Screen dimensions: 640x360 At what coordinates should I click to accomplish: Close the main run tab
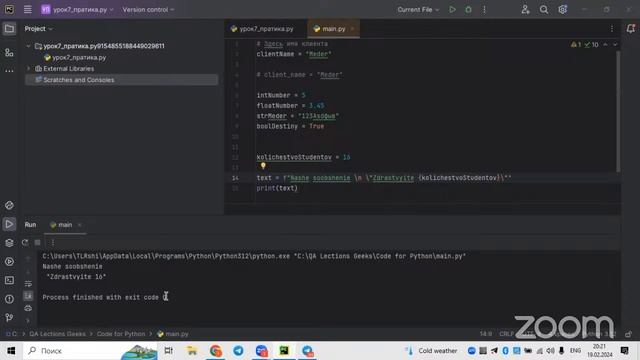coord(80,225)
